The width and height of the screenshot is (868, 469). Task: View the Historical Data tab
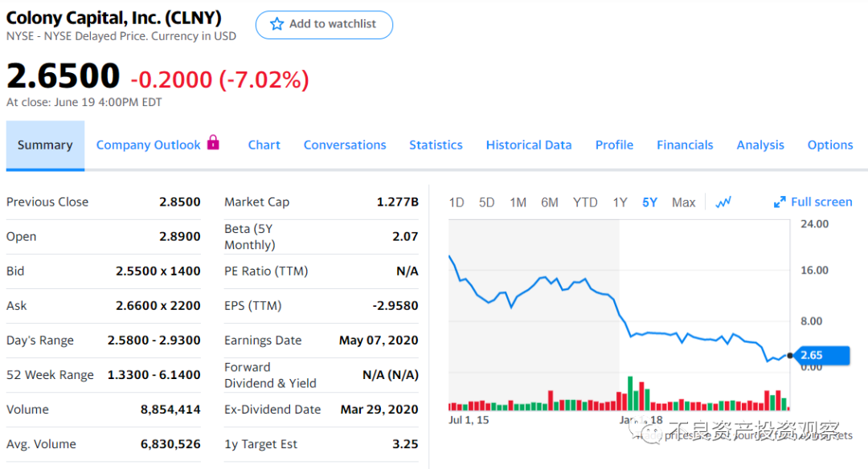pyautogui.click(x=529, y=145)
